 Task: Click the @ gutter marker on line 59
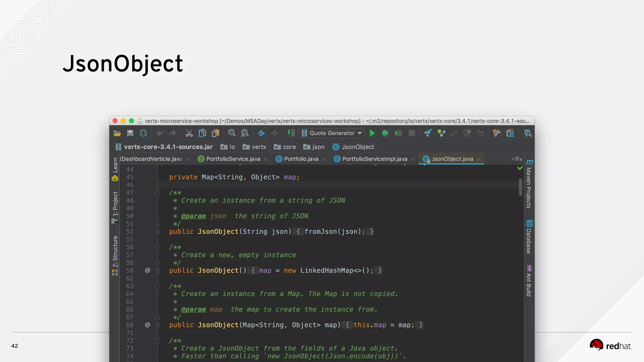(147, 271)
